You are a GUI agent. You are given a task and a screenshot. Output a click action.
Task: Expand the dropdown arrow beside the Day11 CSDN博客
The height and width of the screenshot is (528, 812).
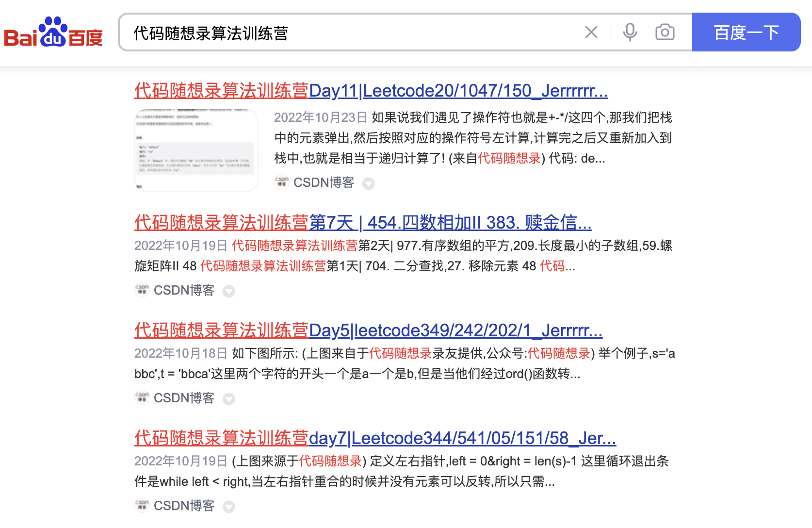coord(369,183)
